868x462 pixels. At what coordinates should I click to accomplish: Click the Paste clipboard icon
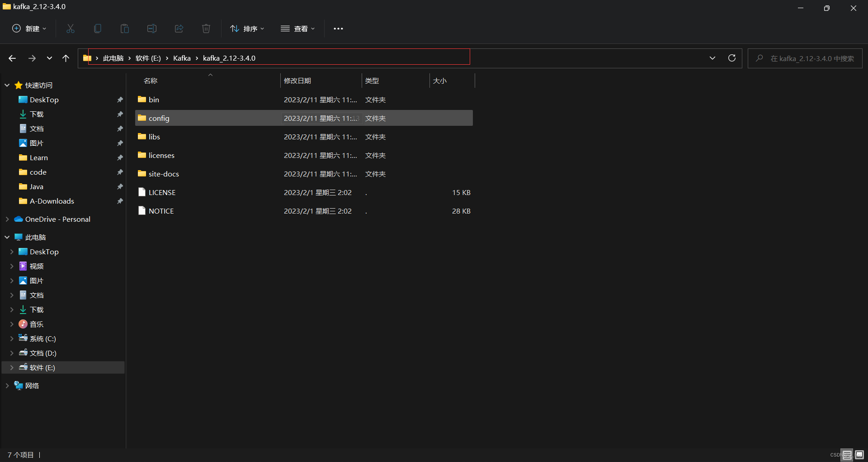point(125,29)
